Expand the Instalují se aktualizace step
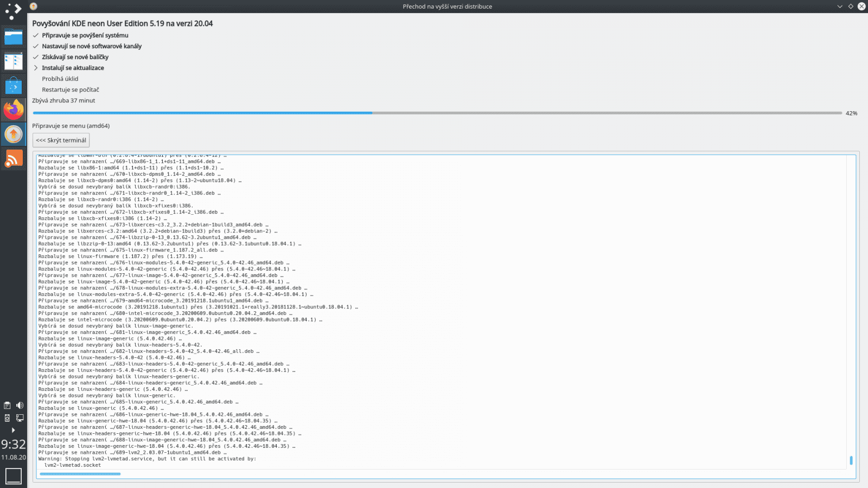The image size is (868, 488). (x=36, y=68)
